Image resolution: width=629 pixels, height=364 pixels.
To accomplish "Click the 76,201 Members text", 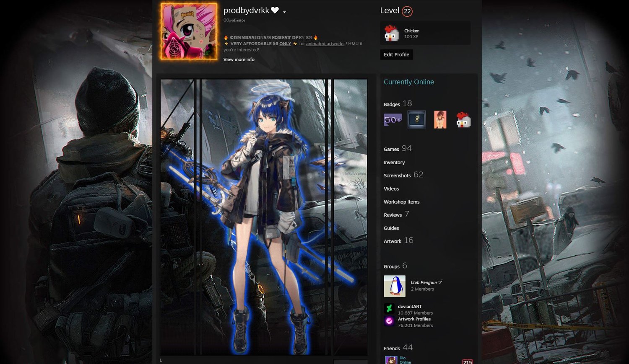I will (x=415, y=325).
